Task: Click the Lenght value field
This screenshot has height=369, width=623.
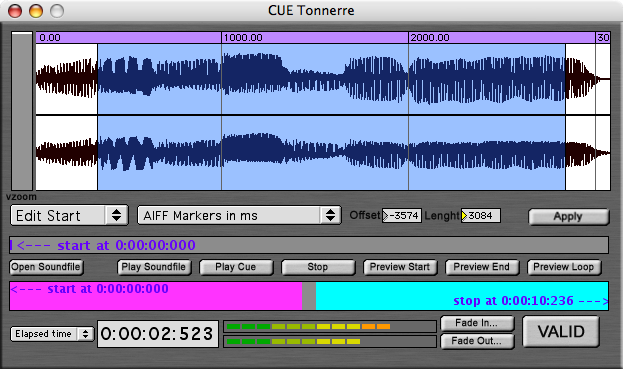Action: tap(480, 215)
